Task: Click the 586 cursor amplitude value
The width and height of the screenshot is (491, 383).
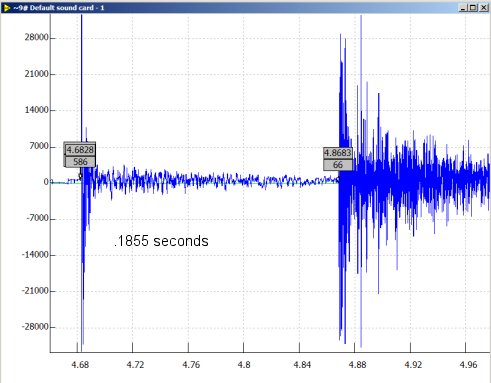Action: 80,162
